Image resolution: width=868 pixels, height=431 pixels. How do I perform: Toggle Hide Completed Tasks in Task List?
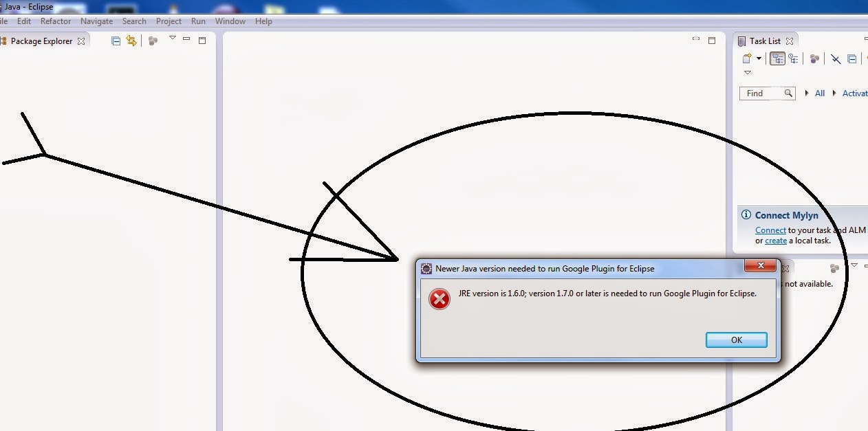(x=836, y=59)
